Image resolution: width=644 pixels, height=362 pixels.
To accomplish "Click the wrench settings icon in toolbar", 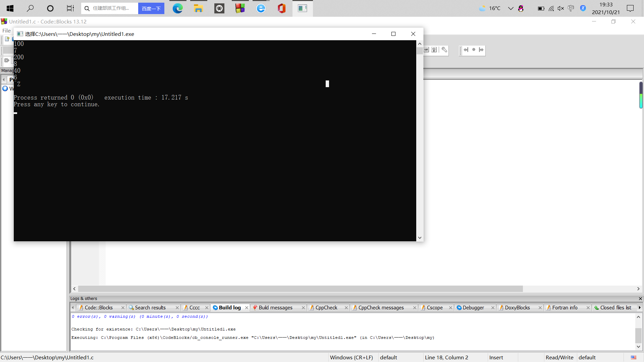I will click(x=444, y=50).
